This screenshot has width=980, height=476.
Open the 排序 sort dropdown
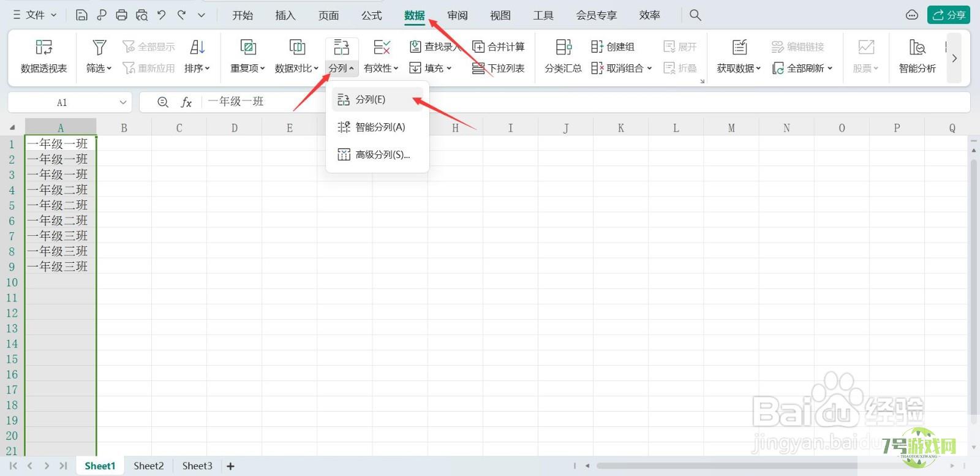197,56
